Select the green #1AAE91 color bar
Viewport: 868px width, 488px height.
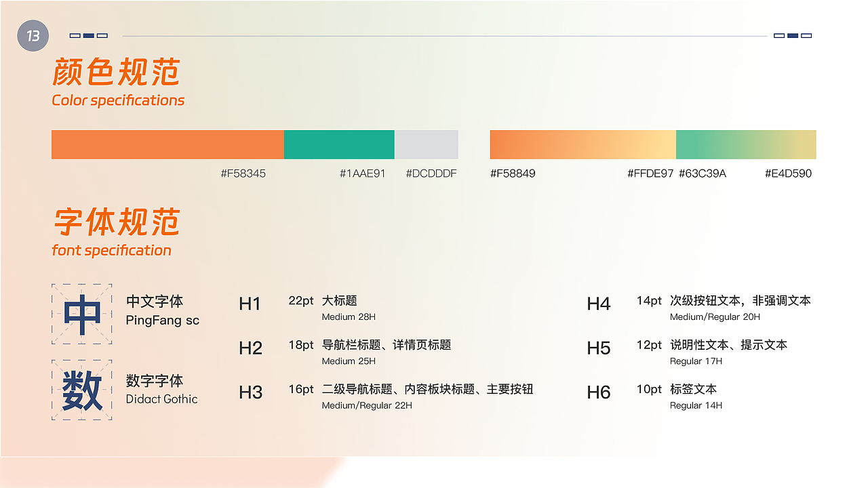coord(339,144)
